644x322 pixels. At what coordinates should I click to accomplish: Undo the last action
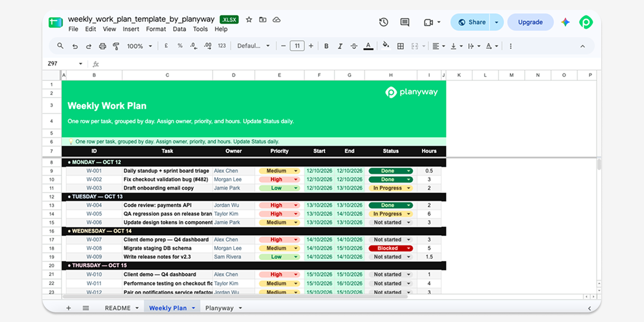75,46
